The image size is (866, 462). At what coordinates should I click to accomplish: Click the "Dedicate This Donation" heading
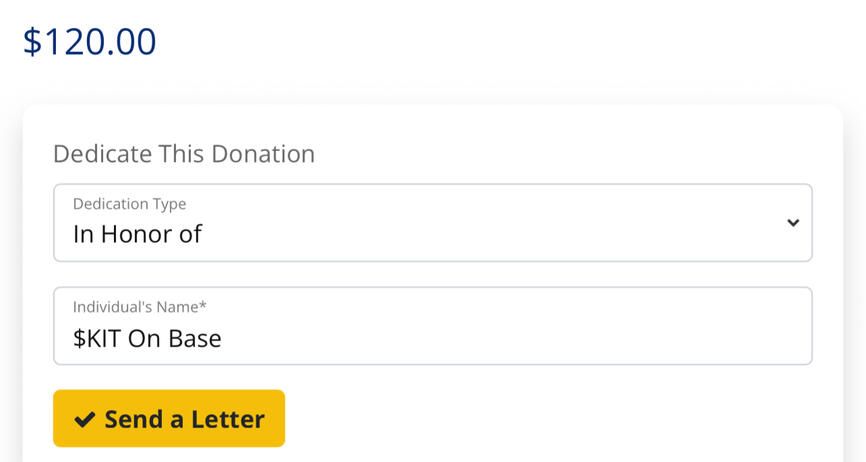tap(184, 154)
